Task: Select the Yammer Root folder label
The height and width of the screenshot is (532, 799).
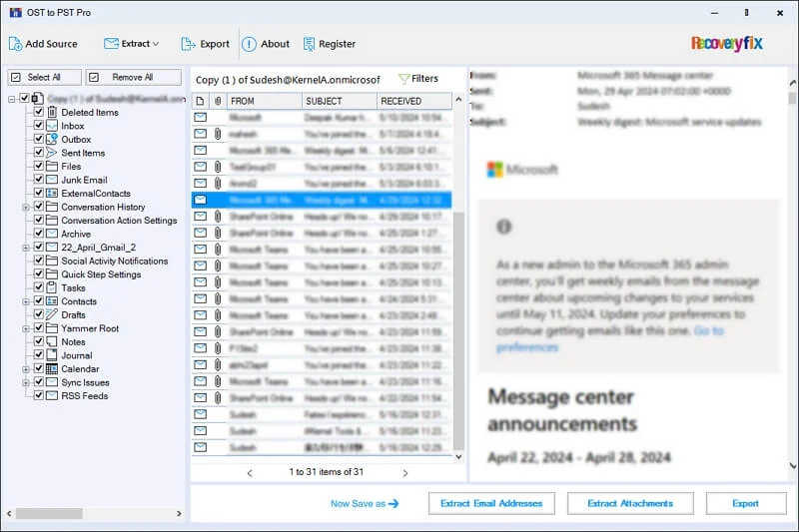Action: 90,328
